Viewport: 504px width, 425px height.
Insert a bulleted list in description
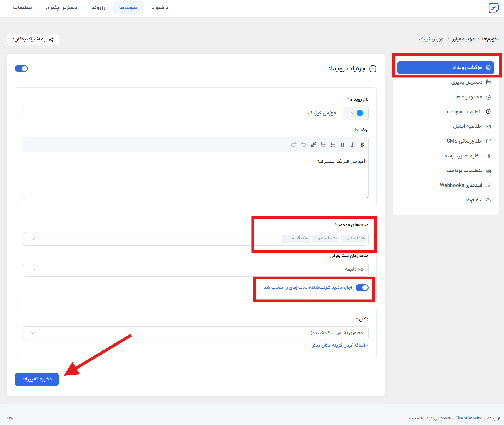coord(333,145)
